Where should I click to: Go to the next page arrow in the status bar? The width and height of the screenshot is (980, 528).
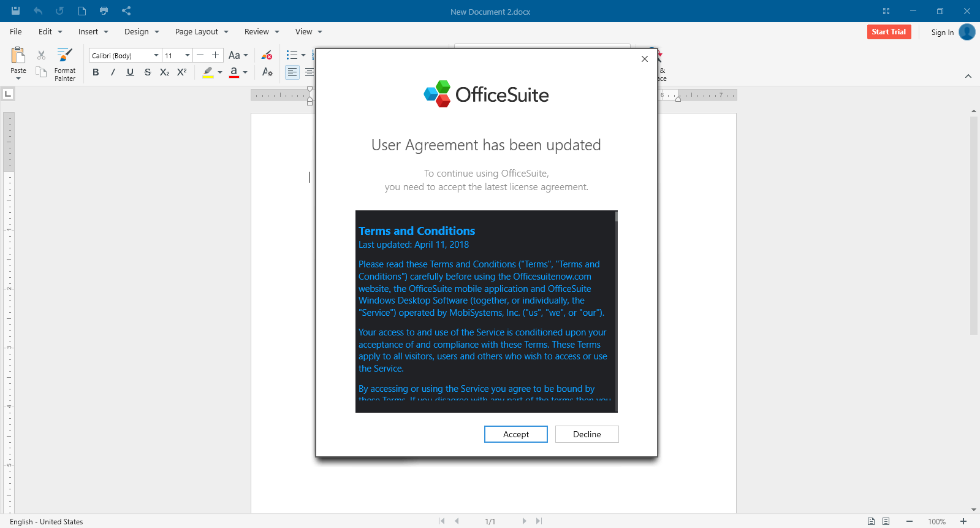pos(524,521)
